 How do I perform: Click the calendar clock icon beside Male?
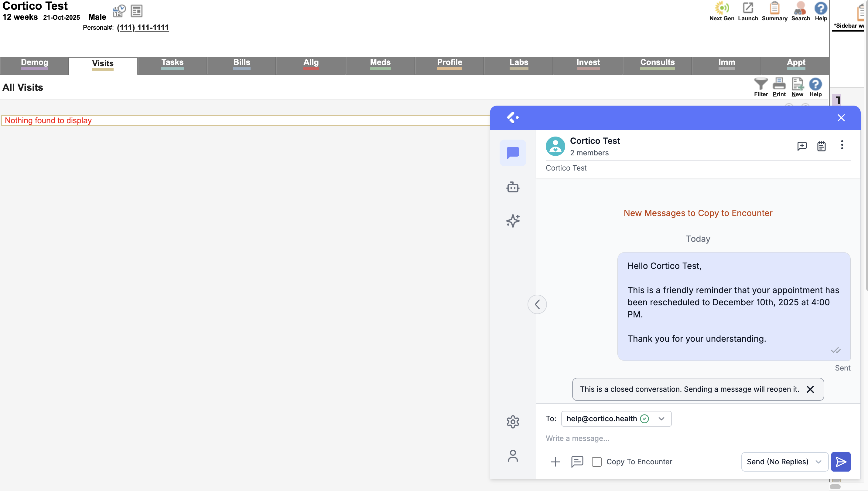click(x=119, y=11)
